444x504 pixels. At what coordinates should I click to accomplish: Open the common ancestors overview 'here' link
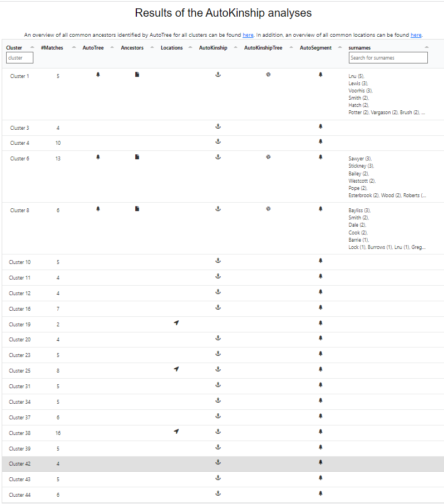(248, 35)
